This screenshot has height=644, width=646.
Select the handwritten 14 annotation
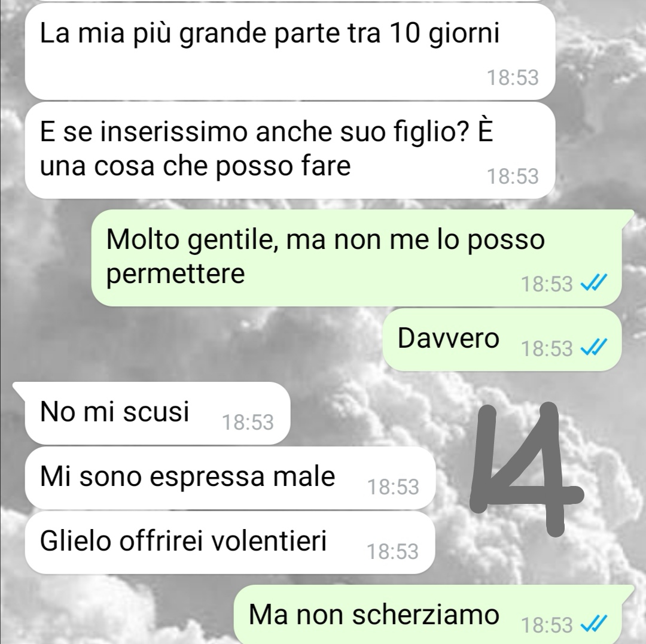tap(526, 470)
